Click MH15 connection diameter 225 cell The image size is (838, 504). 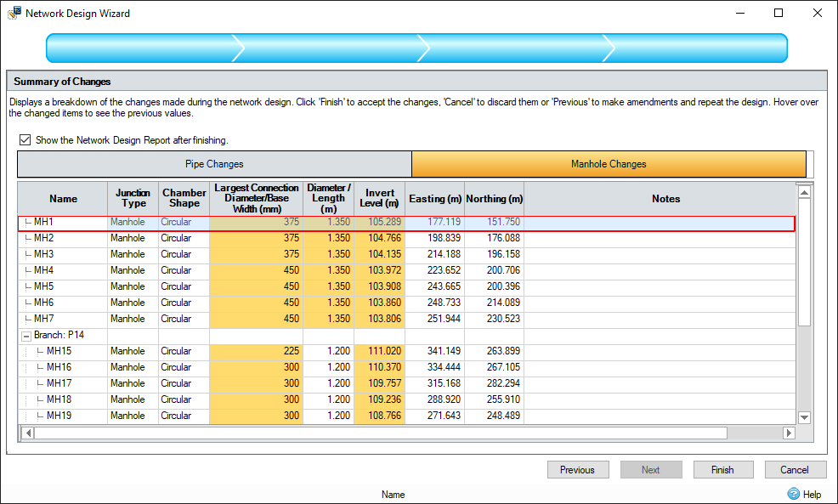pos(256,351)
